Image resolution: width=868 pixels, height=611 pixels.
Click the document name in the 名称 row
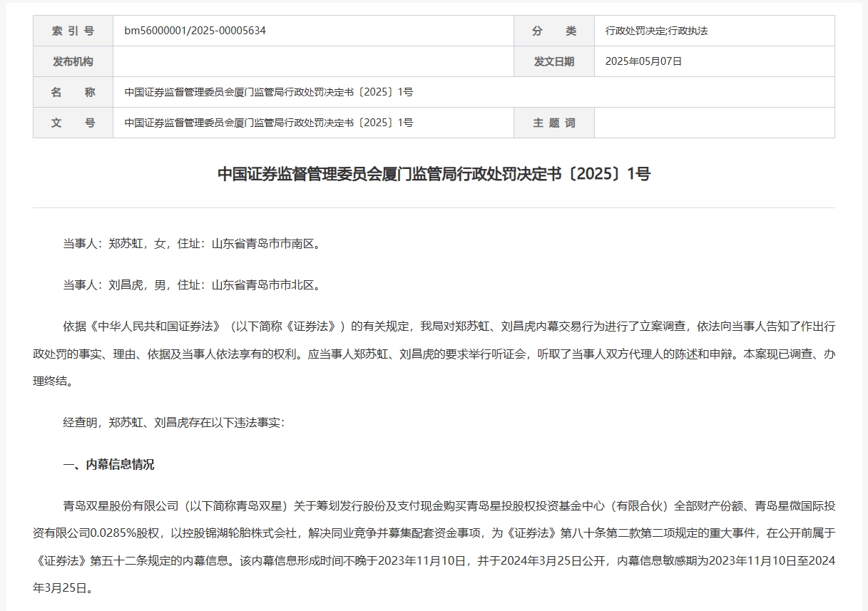(x=269, y=92)
